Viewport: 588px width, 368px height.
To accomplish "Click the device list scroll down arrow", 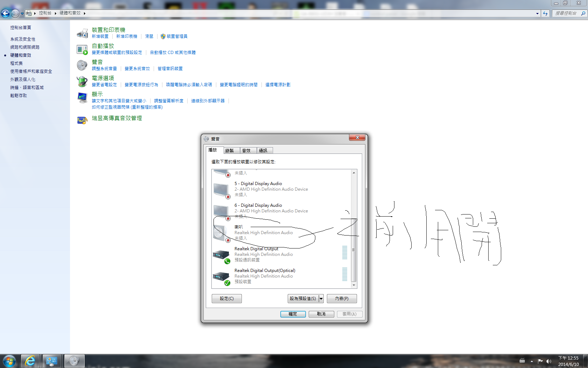I will tap(354, 285).
